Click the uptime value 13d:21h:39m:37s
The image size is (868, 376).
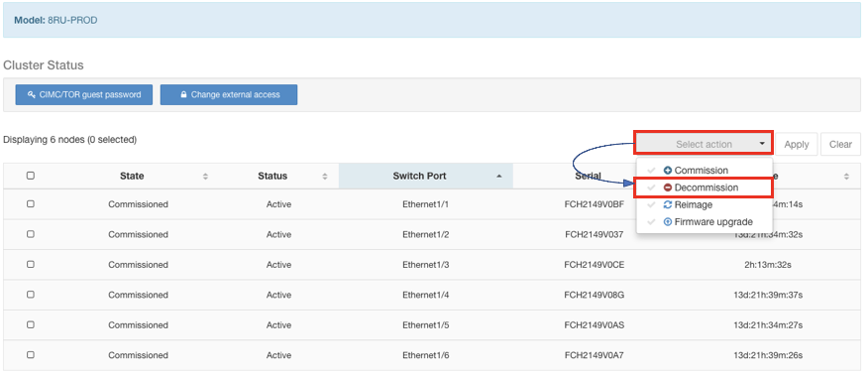[768, 295]
